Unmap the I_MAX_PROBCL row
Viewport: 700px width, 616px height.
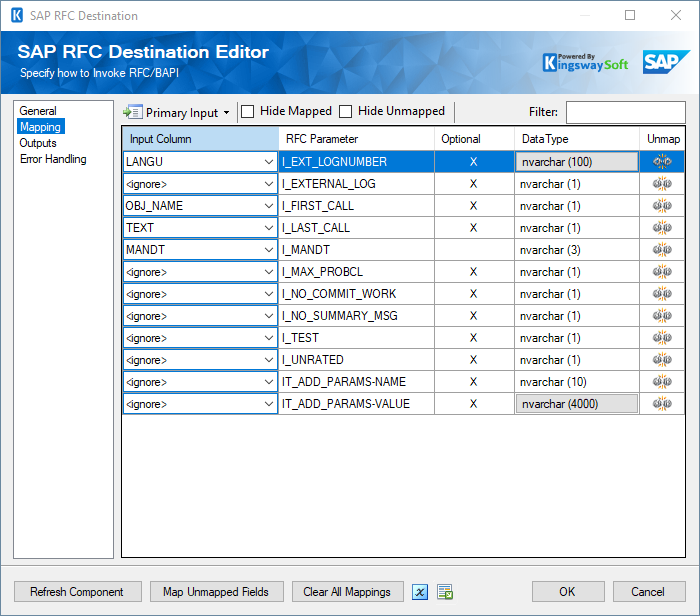(662, 271)
